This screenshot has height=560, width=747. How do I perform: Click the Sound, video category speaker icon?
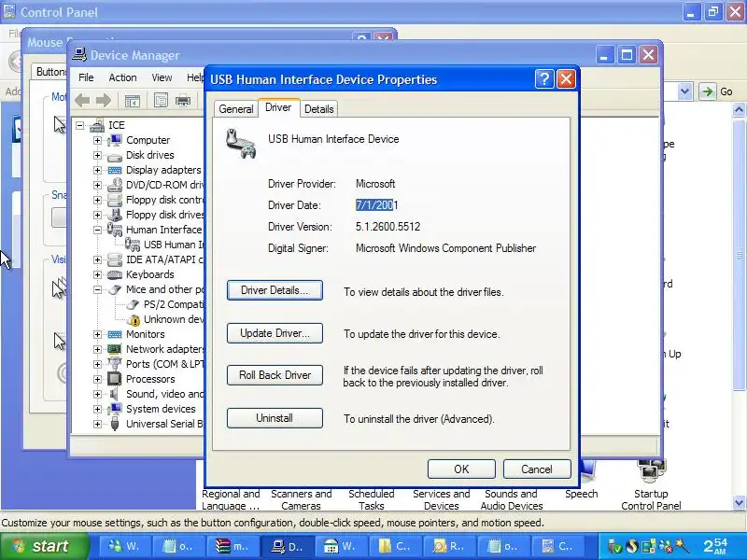click(x=114, y=394)
